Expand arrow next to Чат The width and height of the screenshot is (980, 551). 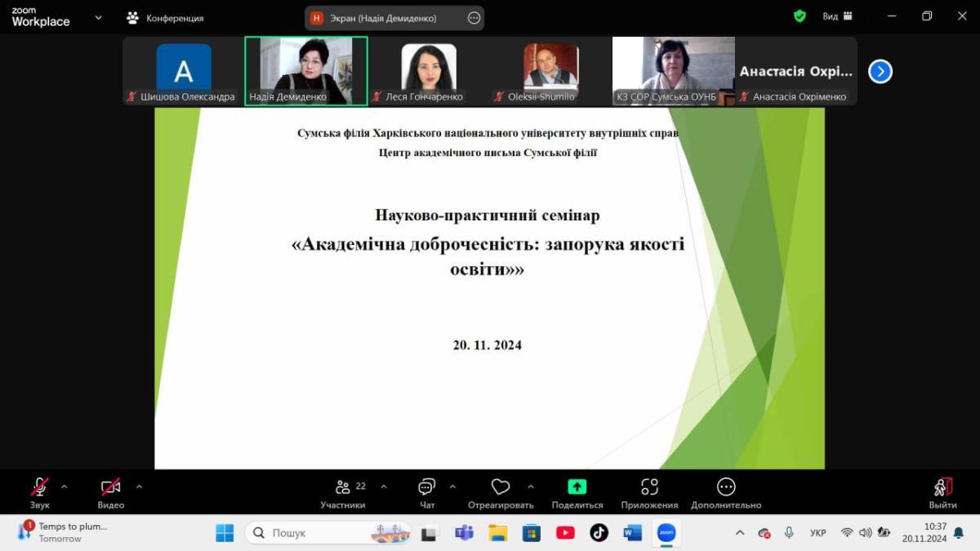(452, 487)
